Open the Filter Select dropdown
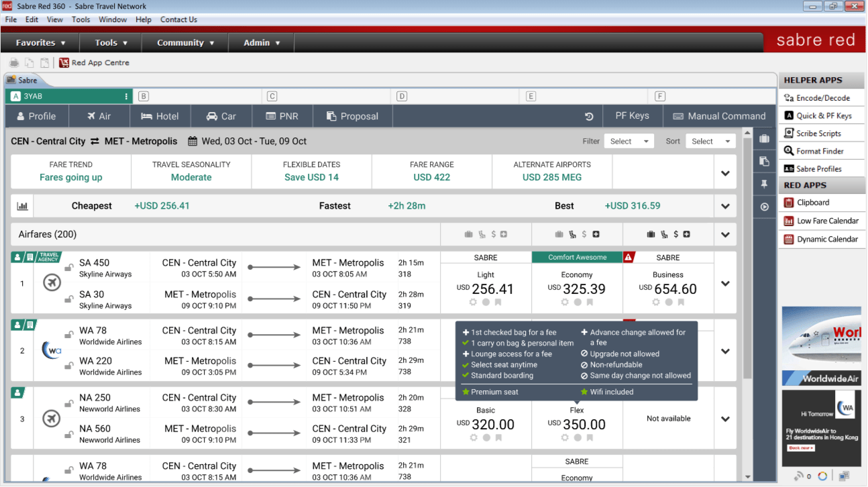Screen dimensions: 868x487 click(629, 142)
